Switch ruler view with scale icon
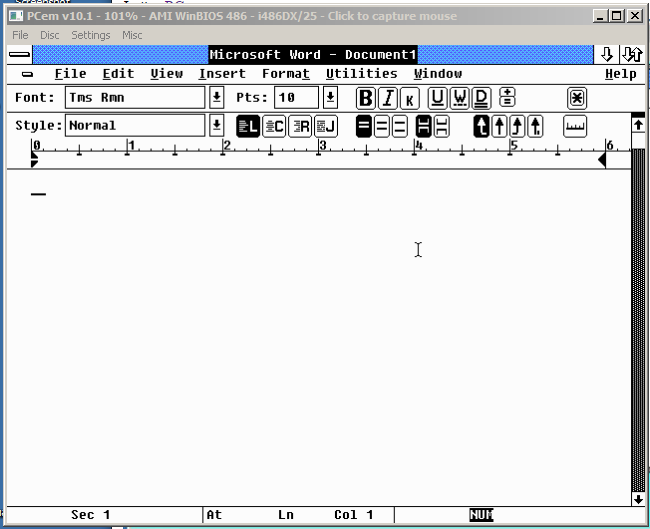Screen dimensions: 650x529 point(575,126)
